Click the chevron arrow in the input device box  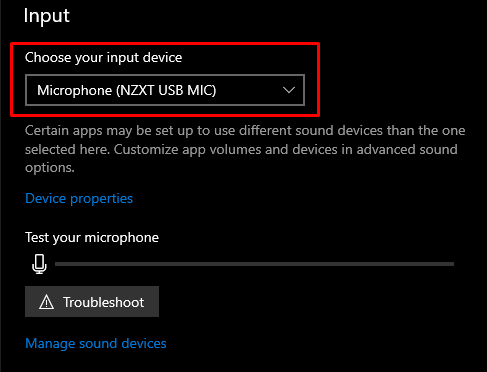[x=289, y=90]
